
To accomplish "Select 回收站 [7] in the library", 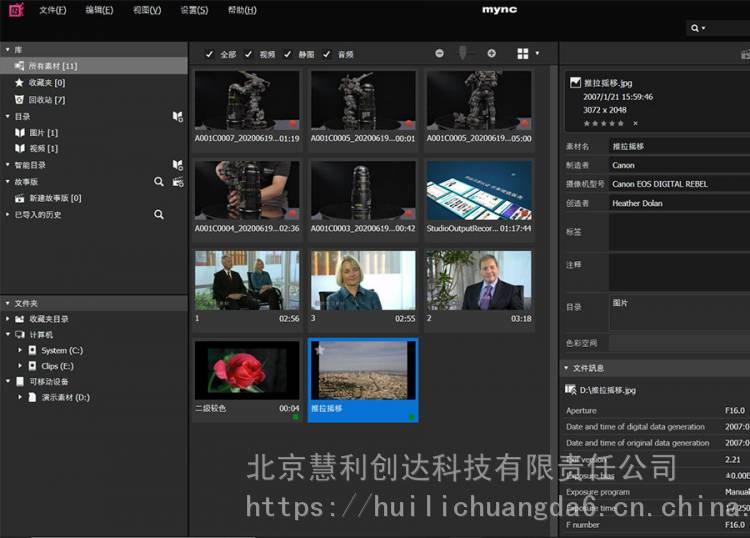I will pyautogui.click(x=47, y=100).
